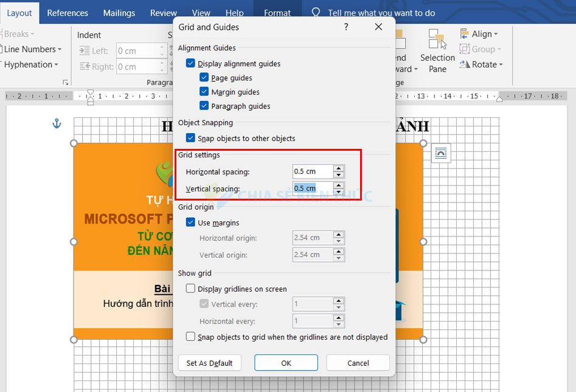Viewport: 576px width, 392px height.
Task: Open the Hyphenation dropdown
Action: click(30, 64)
